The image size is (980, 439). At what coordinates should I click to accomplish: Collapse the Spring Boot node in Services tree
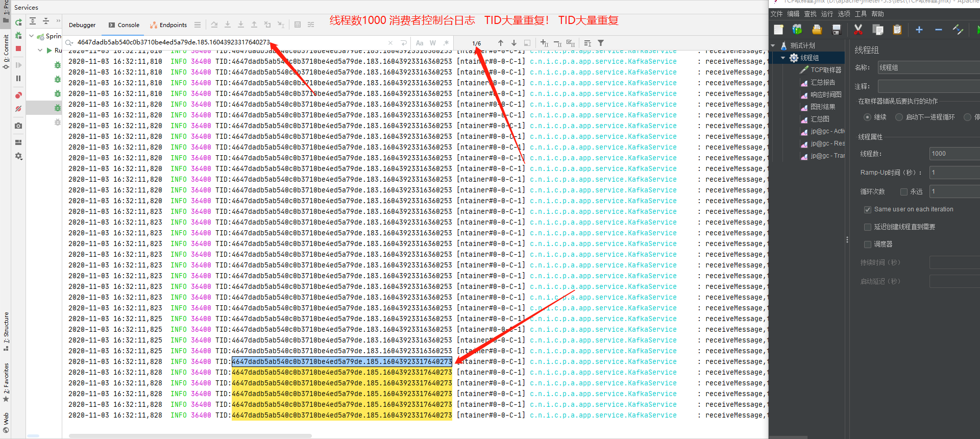pos(32,36)
